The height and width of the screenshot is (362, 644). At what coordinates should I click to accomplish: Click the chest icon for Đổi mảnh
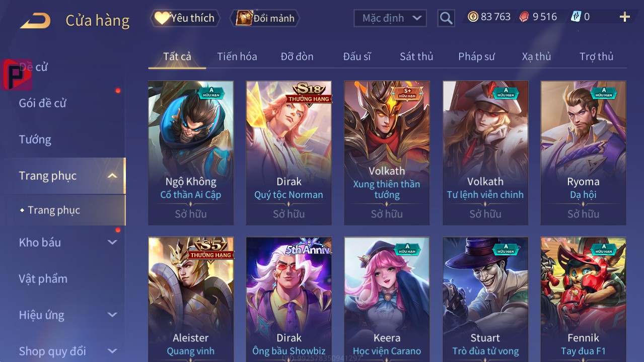click(x=244, y=18)
